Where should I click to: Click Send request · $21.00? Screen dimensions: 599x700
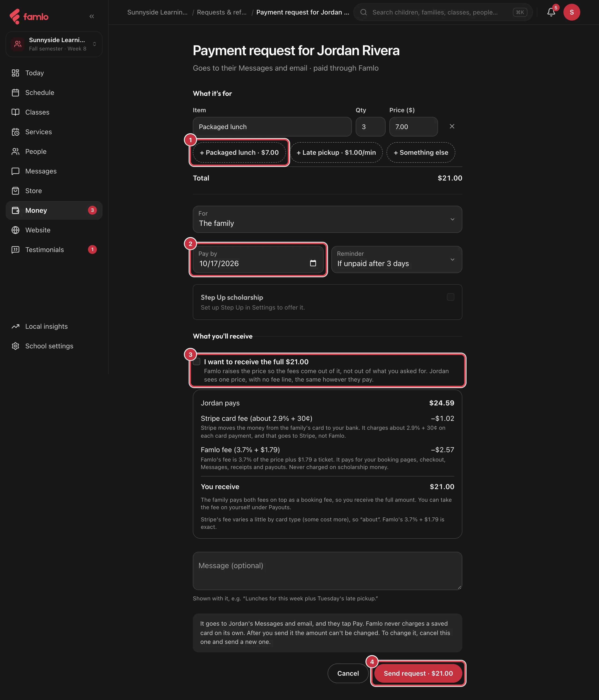[x=418, y=673]
